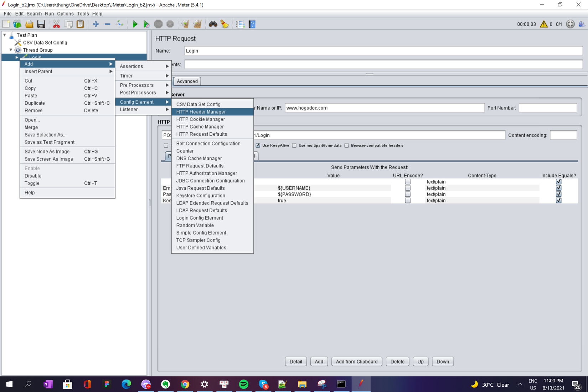The width and height of the screenshot is (588, 392).
Task: Uncheck the Use KeepAlive checkbox
Action: pyautogui.click(x=258, y=145)
